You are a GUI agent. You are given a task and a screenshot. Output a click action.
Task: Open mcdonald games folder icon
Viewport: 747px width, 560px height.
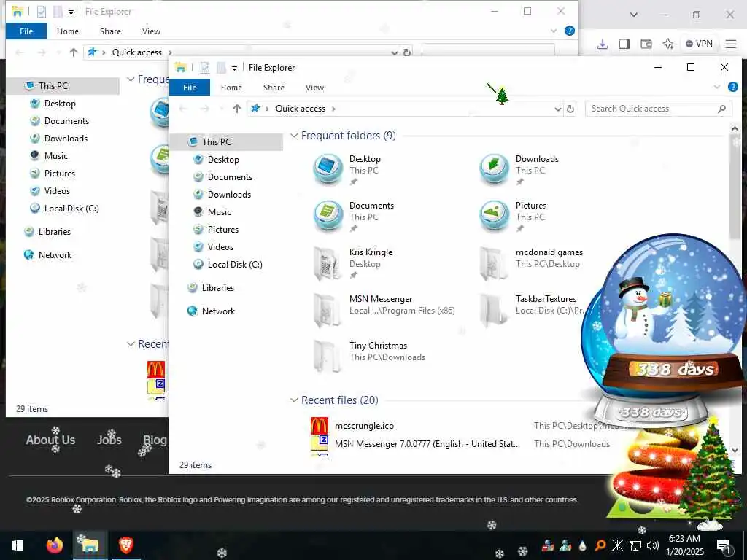pos(494,262)
